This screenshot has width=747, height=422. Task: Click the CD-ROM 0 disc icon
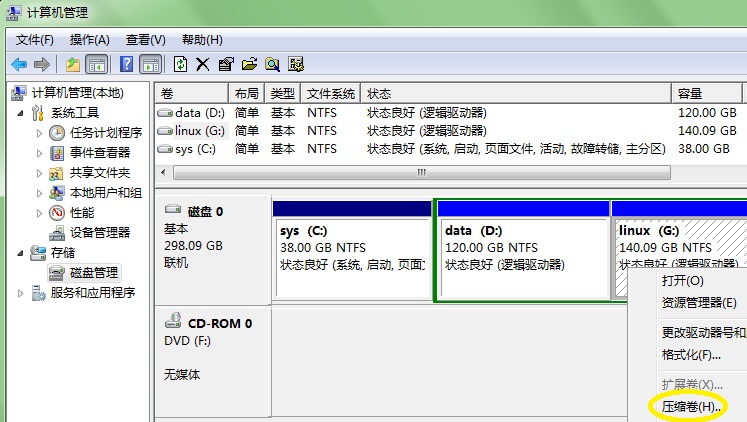[x=173, y=320]
